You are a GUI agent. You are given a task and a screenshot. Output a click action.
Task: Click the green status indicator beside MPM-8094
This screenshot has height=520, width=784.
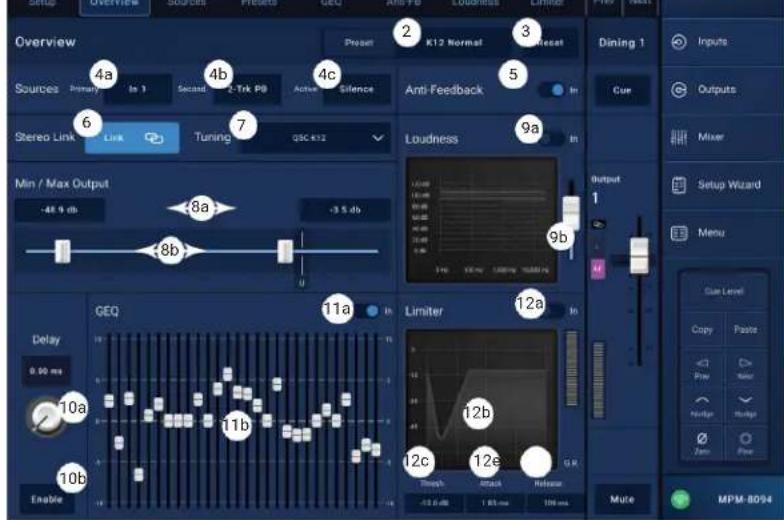(x=680, y=499)
